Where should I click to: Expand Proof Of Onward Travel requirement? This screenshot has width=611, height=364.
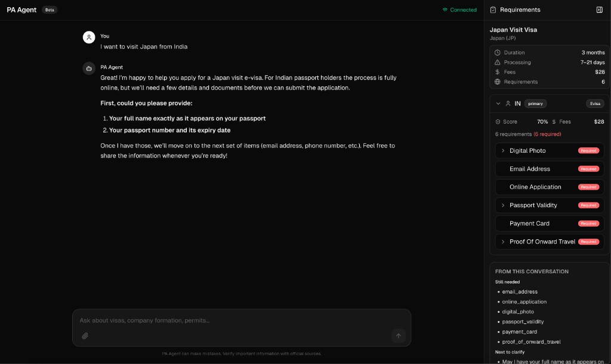tap(503, 242)
